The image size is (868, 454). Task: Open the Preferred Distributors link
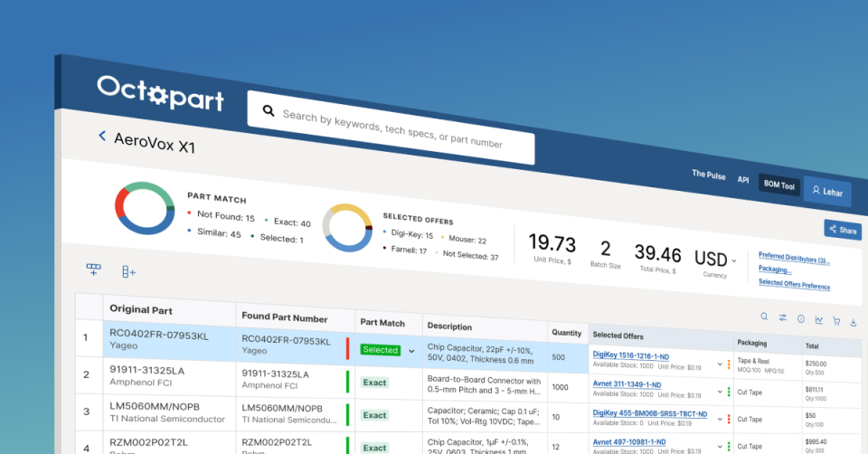point(794,258)
